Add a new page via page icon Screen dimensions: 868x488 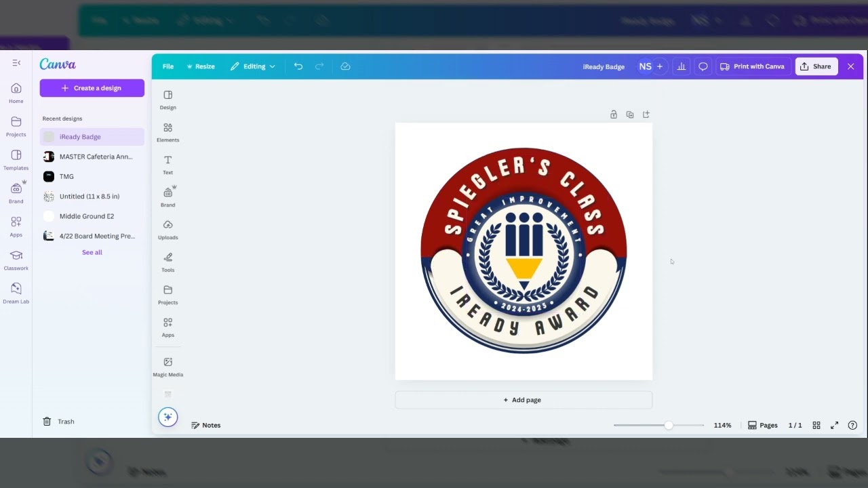tap(646, 115)
